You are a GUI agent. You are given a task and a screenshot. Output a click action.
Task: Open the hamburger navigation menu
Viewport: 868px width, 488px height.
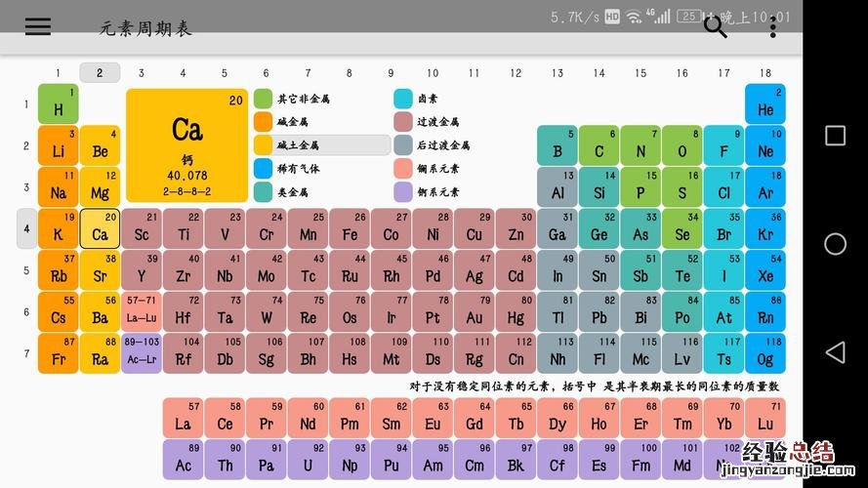(x=38, y=27)
